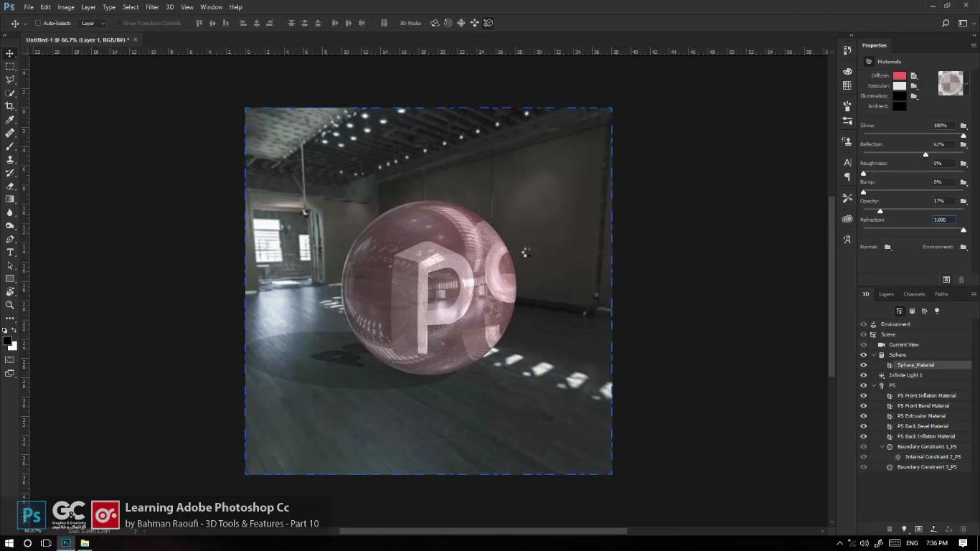Open the Diffuse texture folder icon
The height and width of the screenshot is (551, 980).
pyautogui.click(x=914, y=75)
